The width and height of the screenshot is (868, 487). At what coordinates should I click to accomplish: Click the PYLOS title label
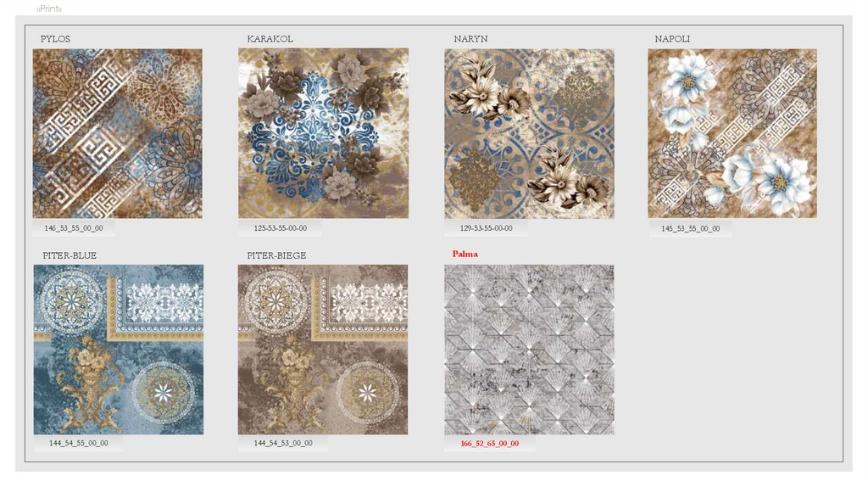[x=55, y=39]
